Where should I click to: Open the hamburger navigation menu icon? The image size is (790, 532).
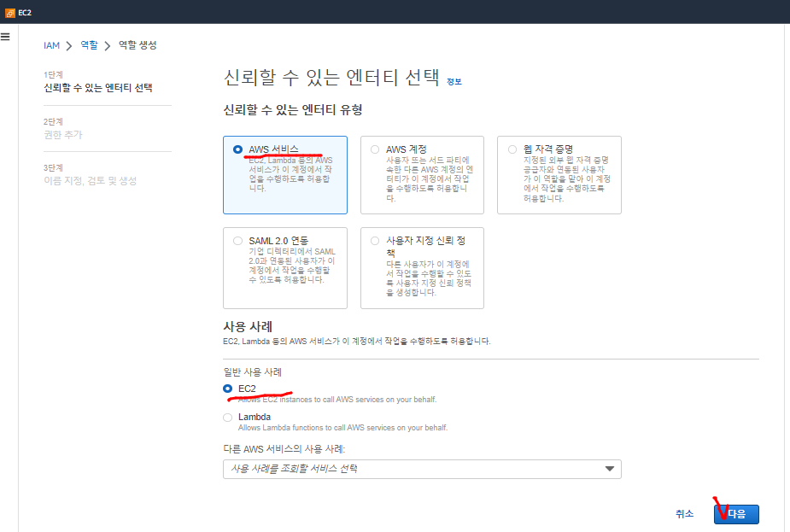[5, 37]
